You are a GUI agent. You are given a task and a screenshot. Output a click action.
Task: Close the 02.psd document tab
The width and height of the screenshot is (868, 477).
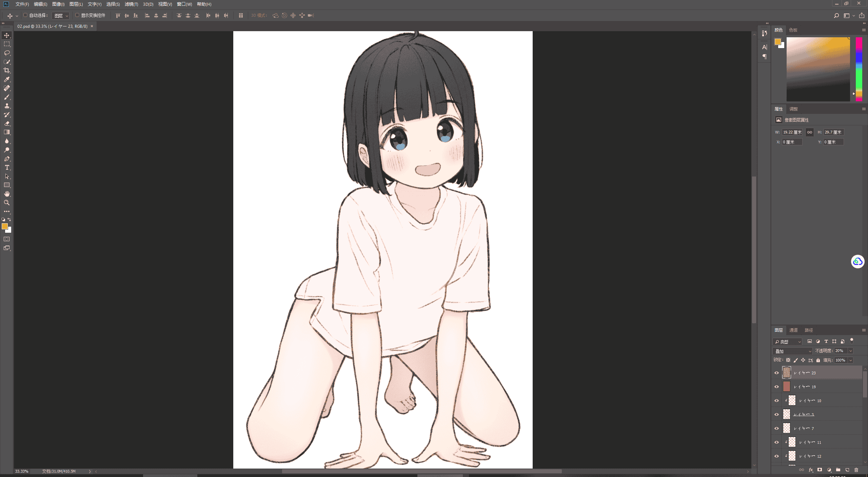tap(92, 26)
